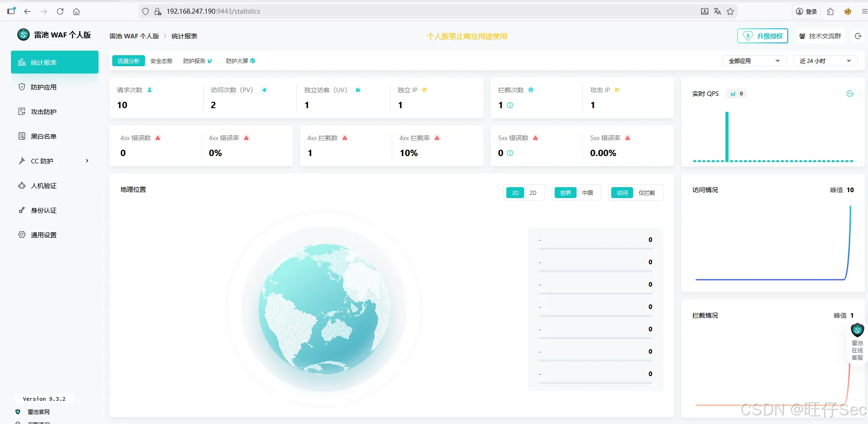Image resolution: width=868 pixels, height=424 pixels.
Task: Open the 雷池官网 link in sidebar
Action: (x=38, y=412)
